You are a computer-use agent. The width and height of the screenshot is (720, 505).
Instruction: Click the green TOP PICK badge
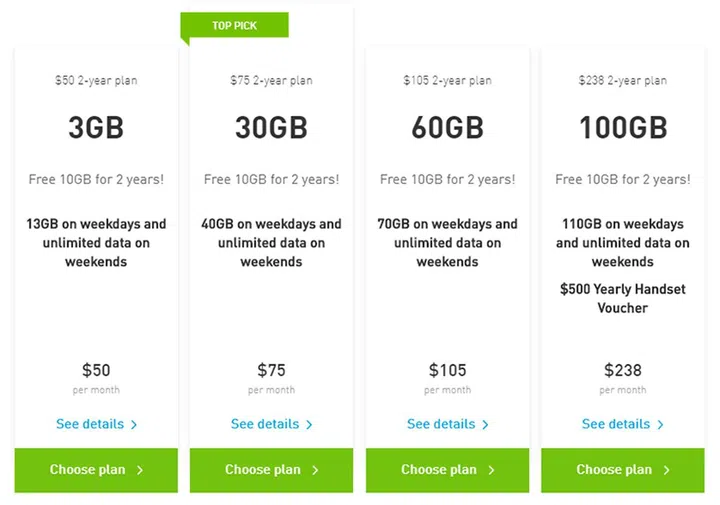tap(235, 26)
